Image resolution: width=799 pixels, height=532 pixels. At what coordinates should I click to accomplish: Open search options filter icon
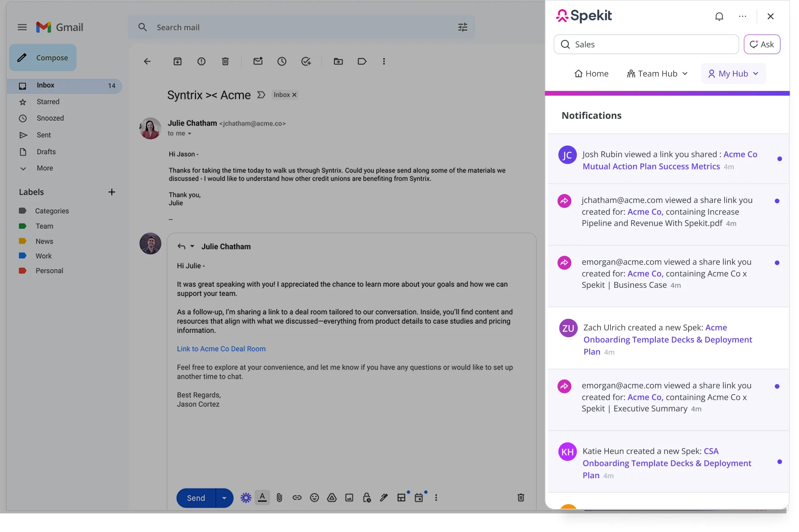[x=462, y=27]
